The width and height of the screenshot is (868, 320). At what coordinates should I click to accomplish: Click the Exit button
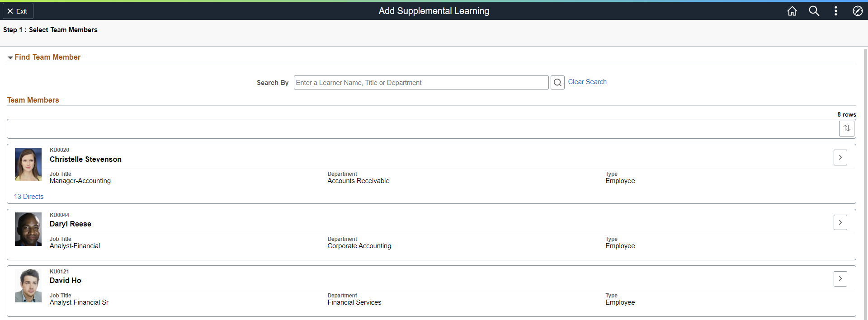[x=18, y=11]
